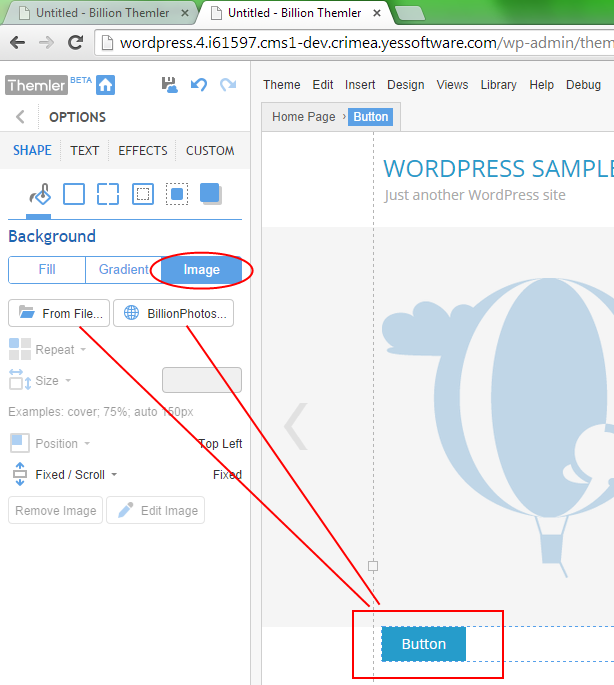Switch background type to Fill

pos(47,270)
